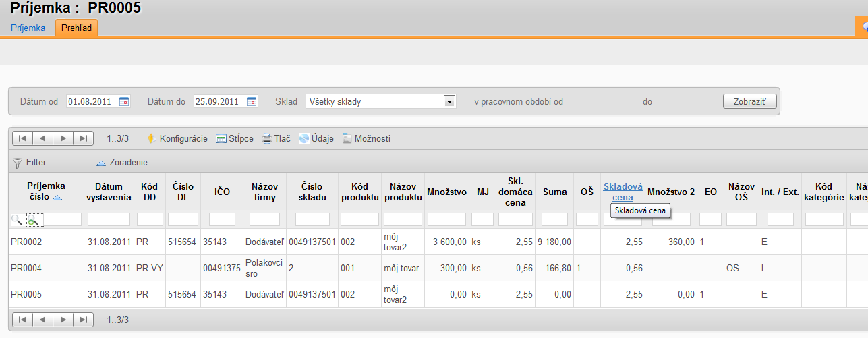The image size is (868, 338).
Task: Click filter box under IČO
Action: pyautogui.click(x=222, y=219)
